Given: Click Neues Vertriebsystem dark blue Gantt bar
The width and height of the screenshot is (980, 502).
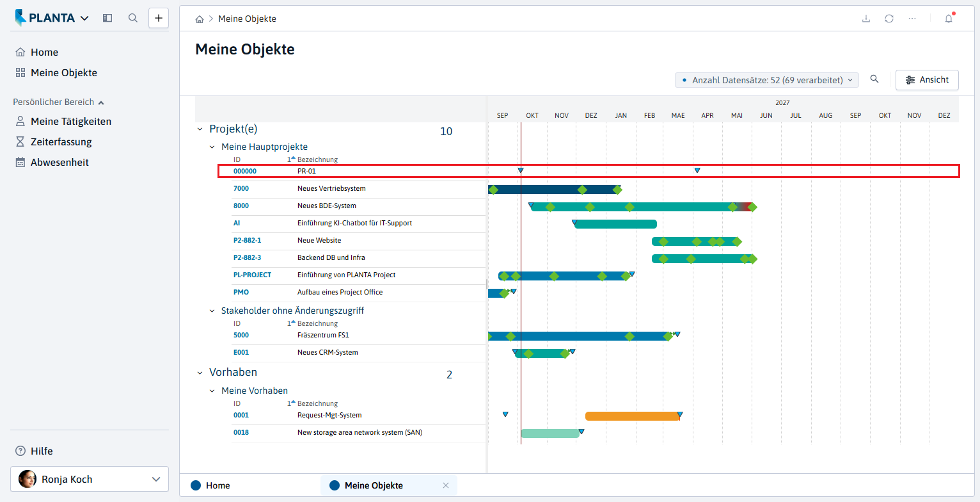Looking at the screenshot, I should [x=554, y=190].
